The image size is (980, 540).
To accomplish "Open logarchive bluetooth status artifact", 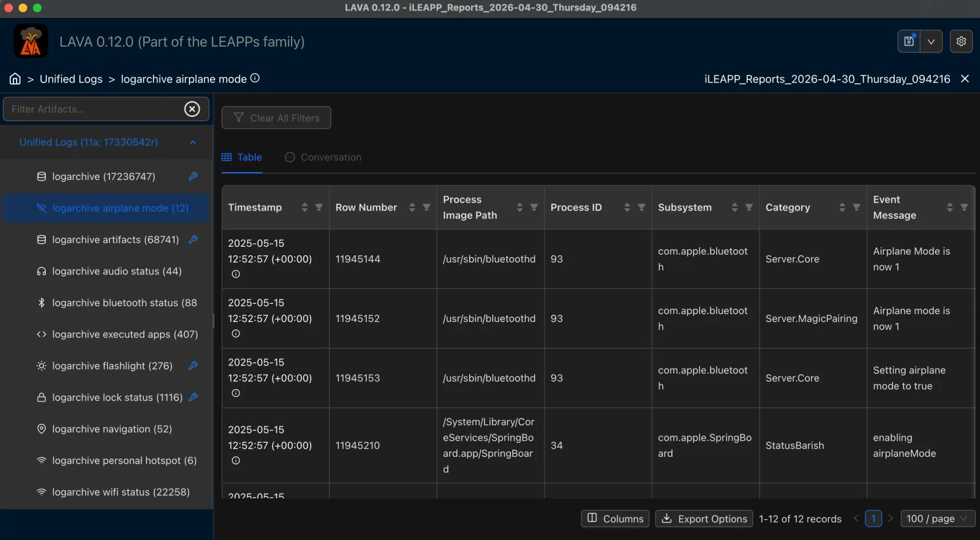I will click(106, 302).
